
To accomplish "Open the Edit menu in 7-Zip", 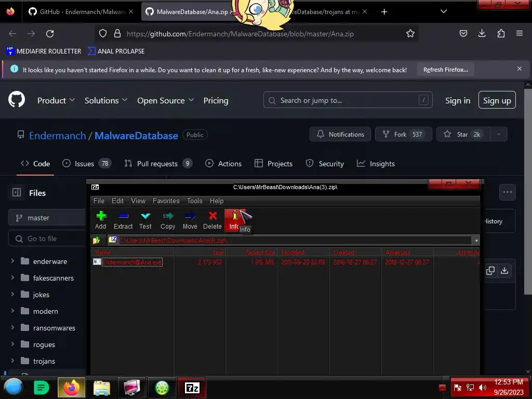I will 117,201.
